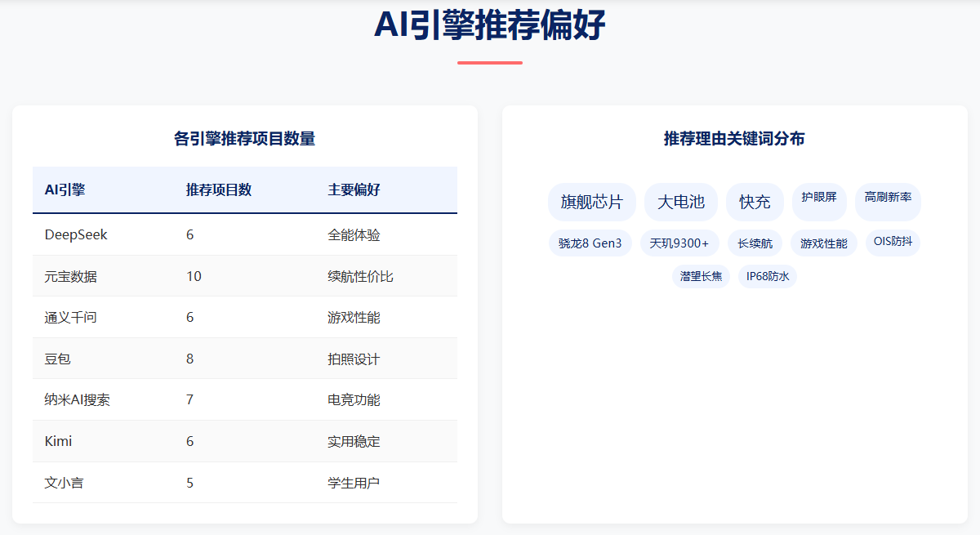The image size is (980, 535).
Task: Select the Kimi engine cell
Action: tap(104, 441)
